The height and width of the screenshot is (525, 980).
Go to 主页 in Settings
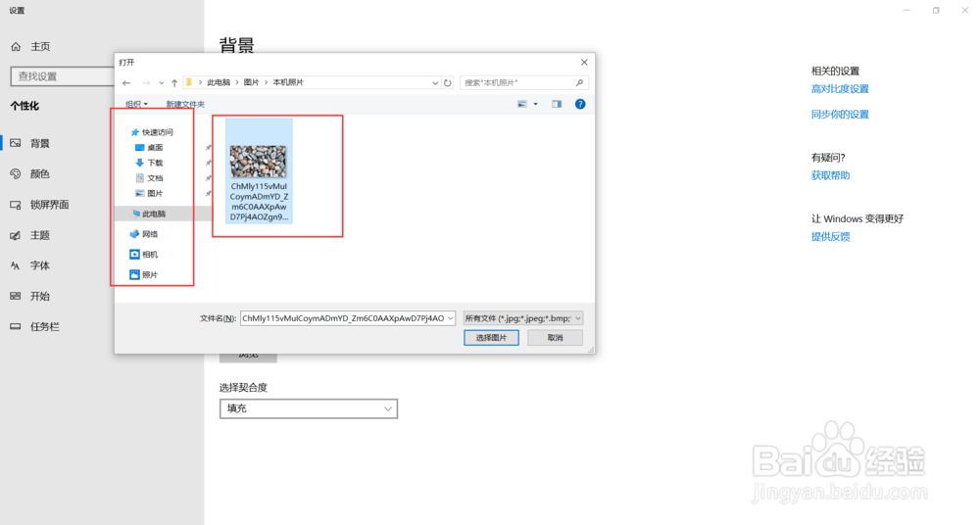point(40,46)
